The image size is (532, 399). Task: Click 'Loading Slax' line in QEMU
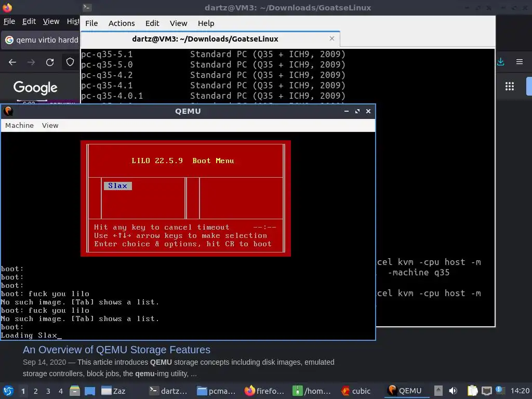tap(31, 335)
